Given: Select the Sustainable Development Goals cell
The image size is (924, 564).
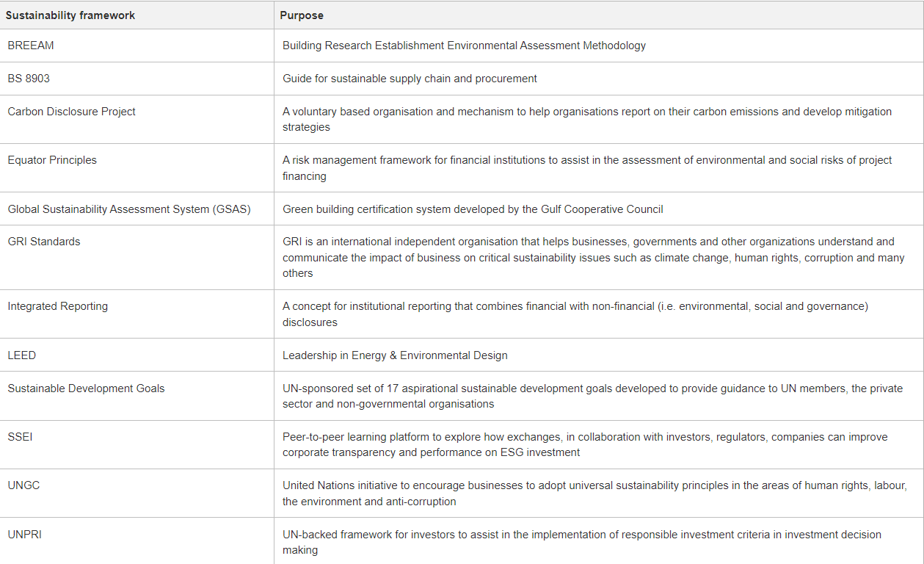Looking at the screenshot, I should coord(86,388).
